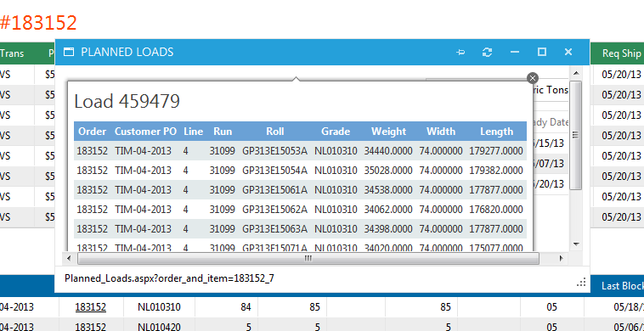Click the Weight column header
Image resolution: width=644 pixels, height=331 pixels.
coord(388,132)
